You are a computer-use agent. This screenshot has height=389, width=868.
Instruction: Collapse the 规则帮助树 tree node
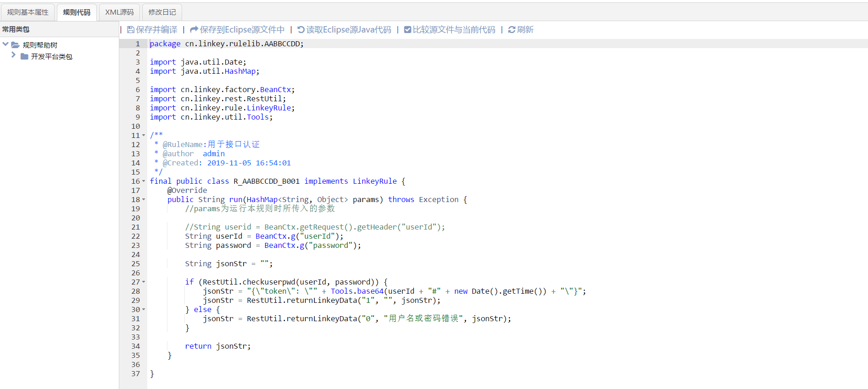[6, 44]
